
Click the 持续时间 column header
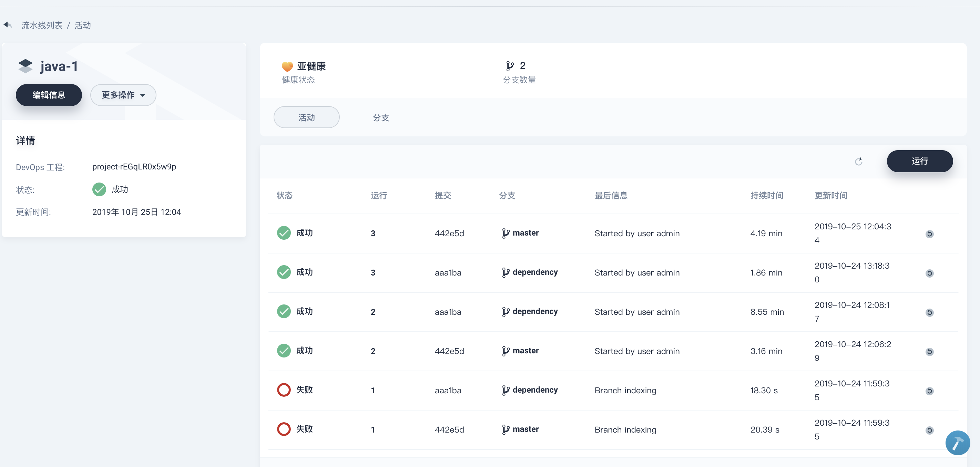pyautogui.click(x=767, y=196)
